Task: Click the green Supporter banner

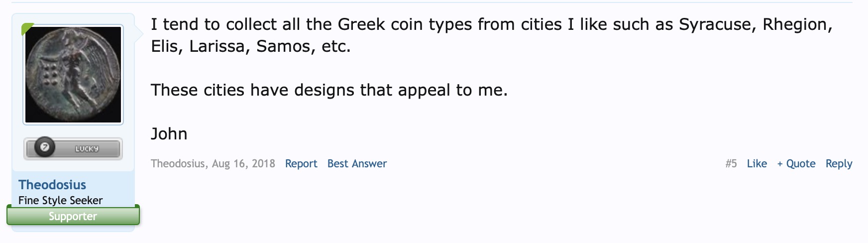Action: coord(73,216)
